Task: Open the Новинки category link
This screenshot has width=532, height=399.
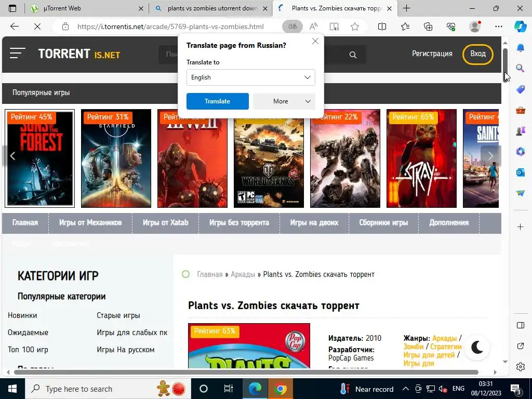Action: coord(22,315)
